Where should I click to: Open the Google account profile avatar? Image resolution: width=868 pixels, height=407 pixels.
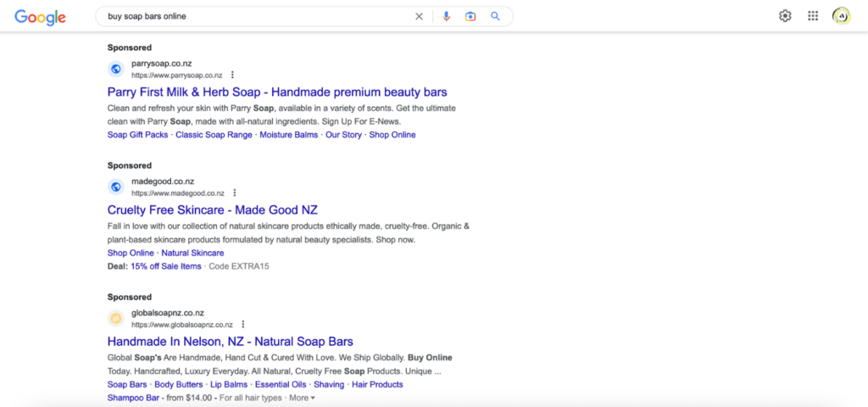pos(842,16)
